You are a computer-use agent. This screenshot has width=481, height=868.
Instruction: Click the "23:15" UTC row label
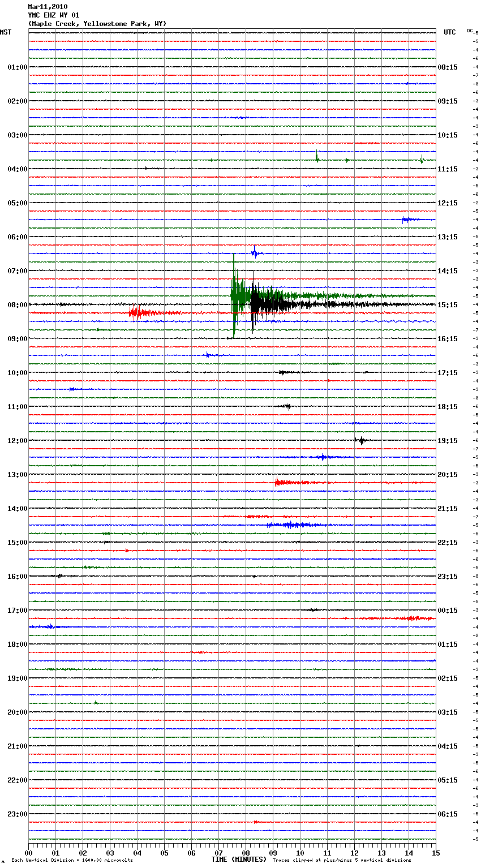click(448, 577)
